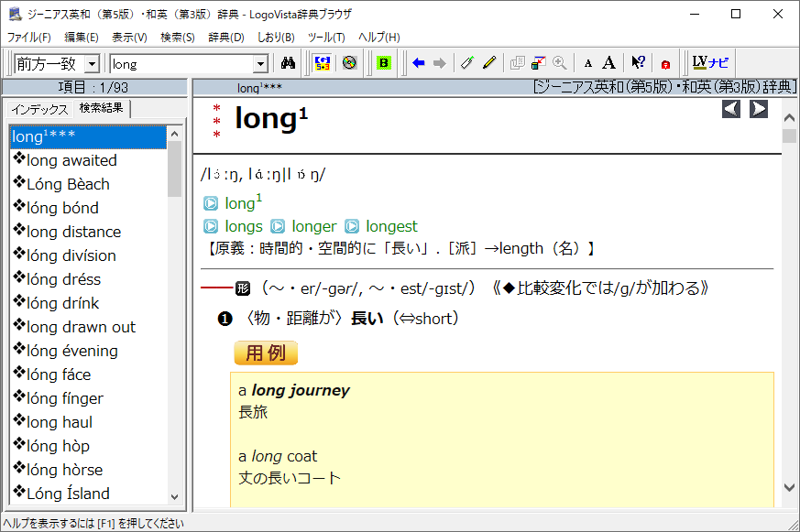Viewport: 800px width, 532px height.
Task: Select 'Lóng Ísland' in results list
Action: point(68,494)
